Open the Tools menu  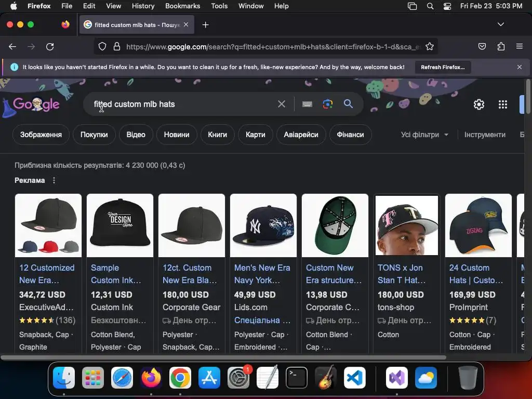pos(219,6)
